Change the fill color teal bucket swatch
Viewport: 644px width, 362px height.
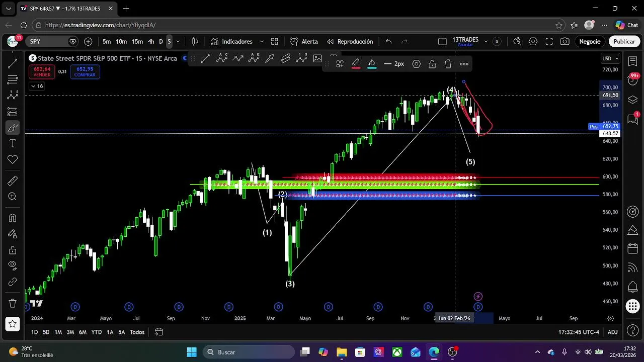(x=372, y=64)
